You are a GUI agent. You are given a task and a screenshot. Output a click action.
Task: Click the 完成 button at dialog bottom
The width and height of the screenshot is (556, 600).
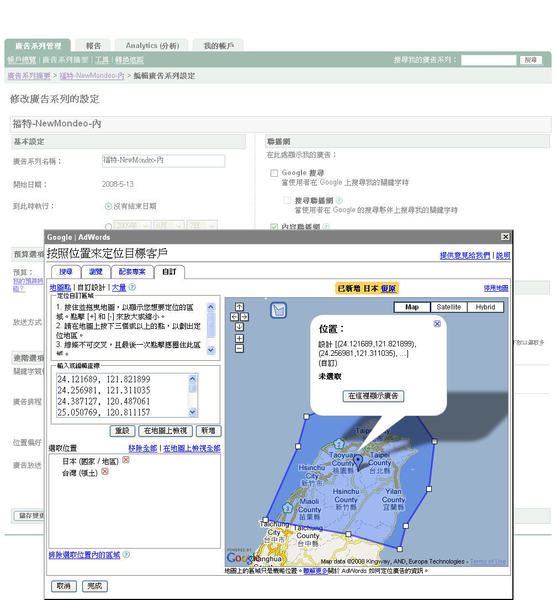(x=95, y=586)
